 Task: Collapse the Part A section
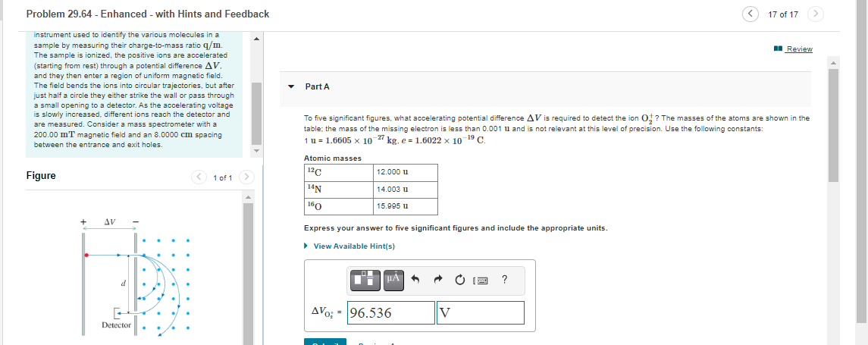[291, 87]
